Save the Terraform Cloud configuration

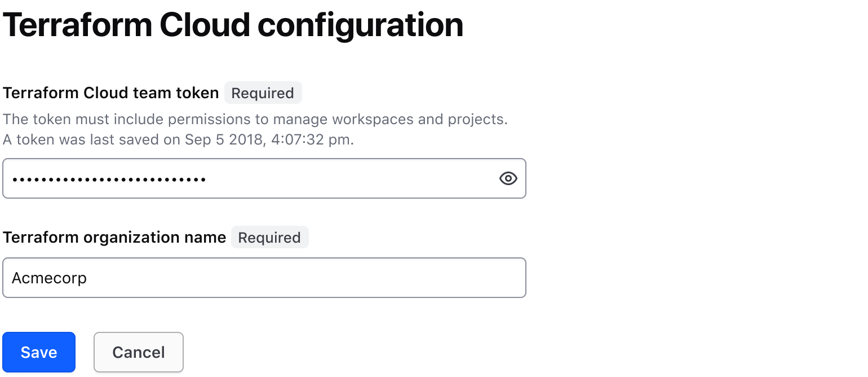pyautogui.click(x=38, y=352)
